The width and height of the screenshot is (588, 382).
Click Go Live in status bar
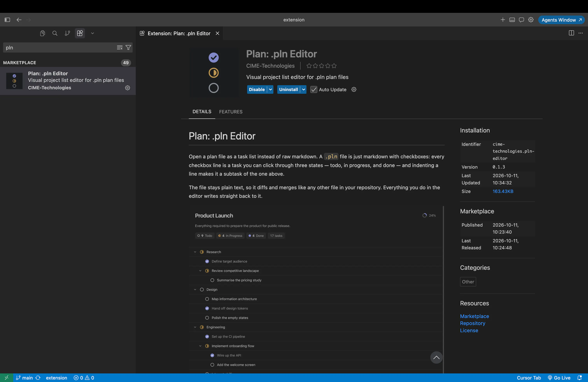[x=559, y=378]
